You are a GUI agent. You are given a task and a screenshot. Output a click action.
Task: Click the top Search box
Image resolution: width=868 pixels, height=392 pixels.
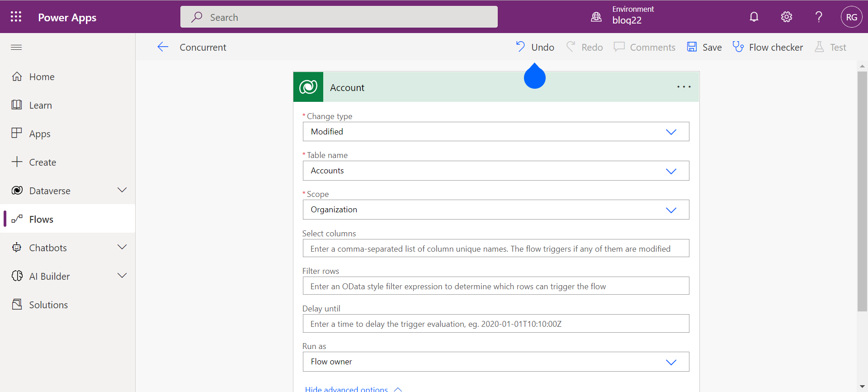tap(339, 17)
